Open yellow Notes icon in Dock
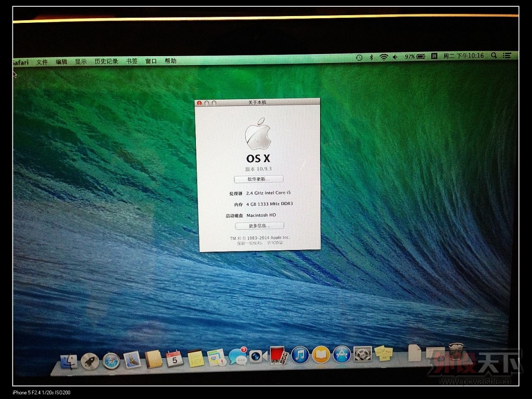The height and width of the screenshot is (399, 532). tap(195, 358)
